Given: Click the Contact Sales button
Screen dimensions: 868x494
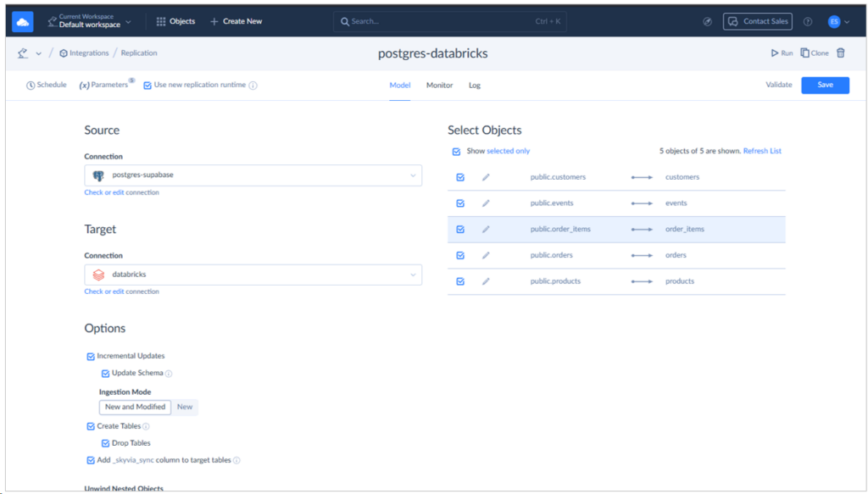Looking at the screenshot, I should pyautogui.click(x=757, y=21).
